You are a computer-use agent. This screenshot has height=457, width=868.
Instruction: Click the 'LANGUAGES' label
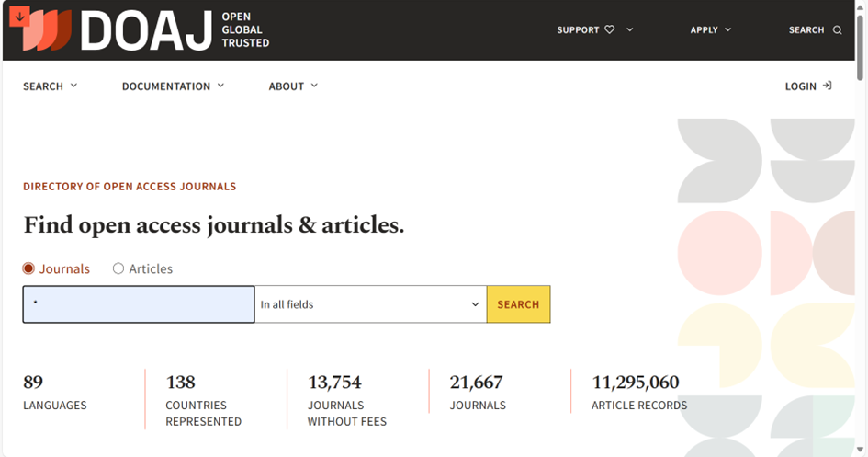click(x=55, y=406)
